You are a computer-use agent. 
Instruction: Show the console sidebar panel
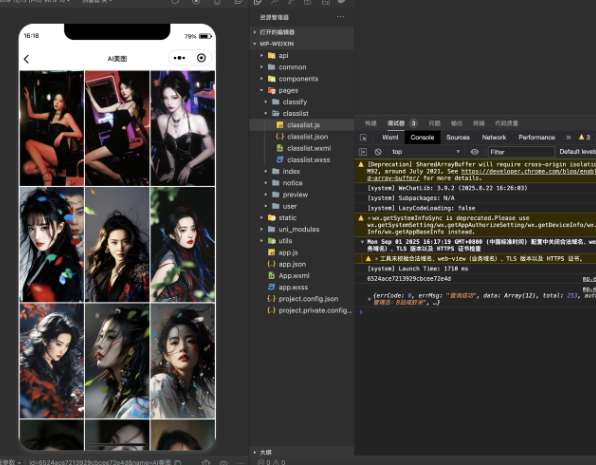pos(363,152)
